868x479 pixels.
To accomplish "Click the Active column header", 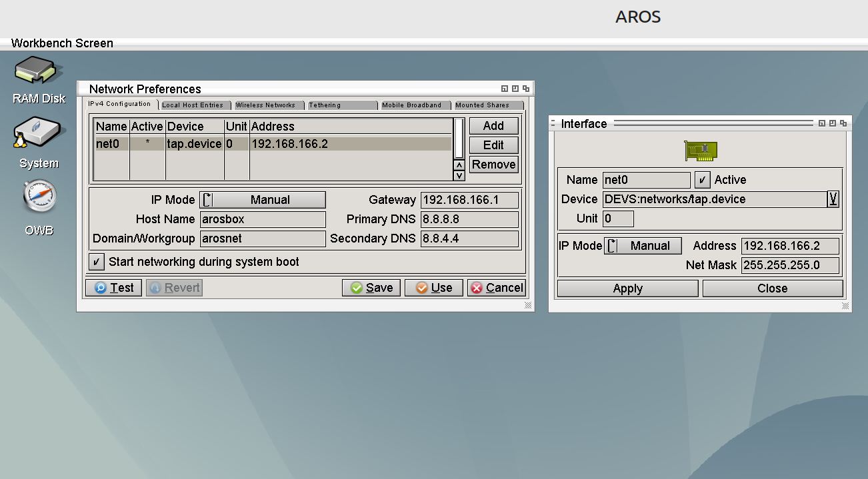I will coord(147,127).
